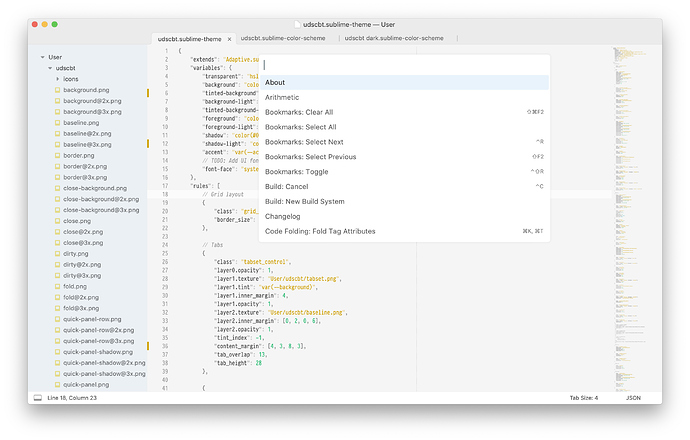
Task: Switch to udscbt dark.sublime-color-scheme tab
Action: tap(394, 38)
